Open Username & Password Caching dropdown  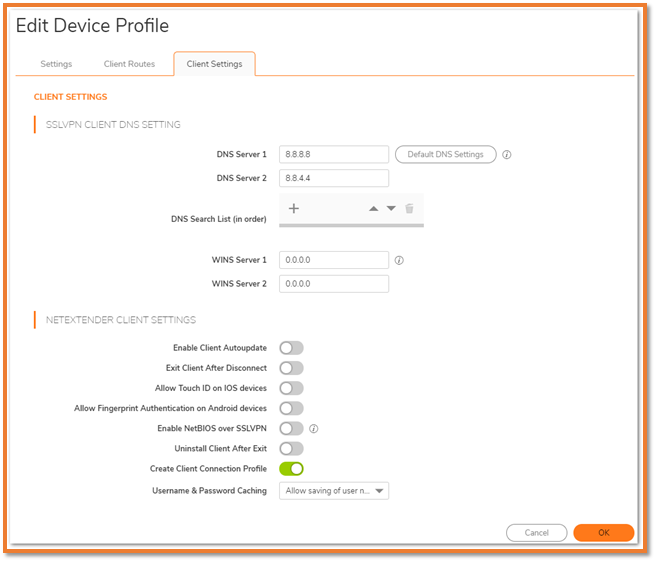[x=334, y=491]
